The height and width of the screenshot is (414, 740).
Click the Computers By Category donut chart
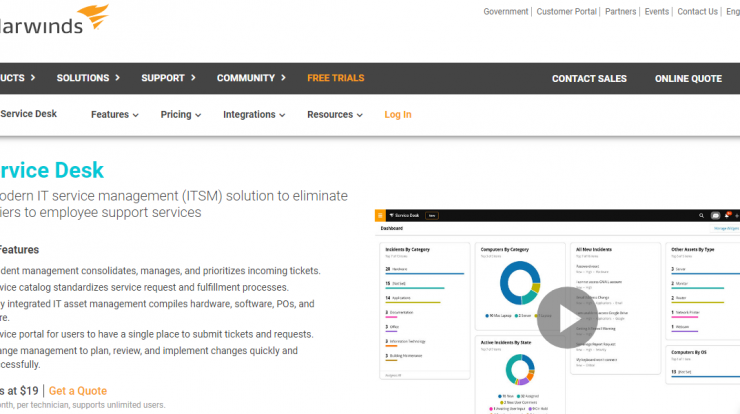pos(520,283)
